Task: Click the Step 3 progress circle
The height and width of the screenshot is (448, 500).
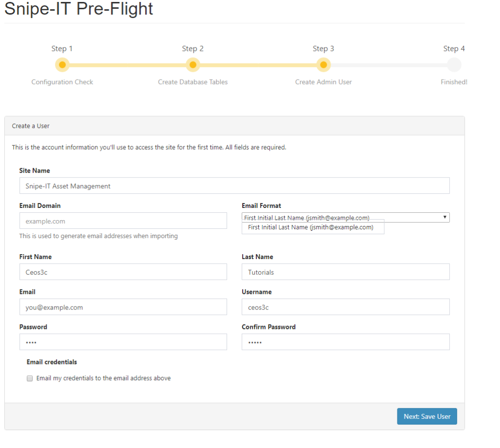Action: 323,64
